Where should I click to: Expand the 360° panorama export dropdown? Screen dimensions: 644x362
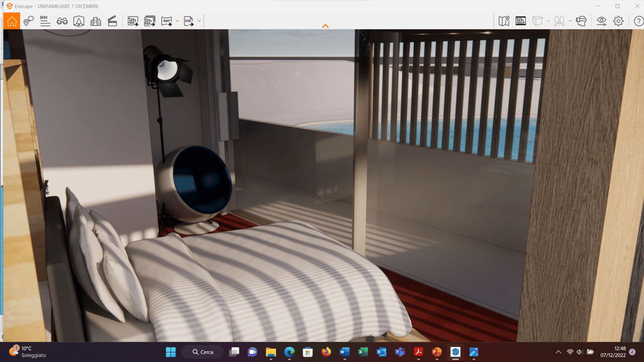coord(177,21)
